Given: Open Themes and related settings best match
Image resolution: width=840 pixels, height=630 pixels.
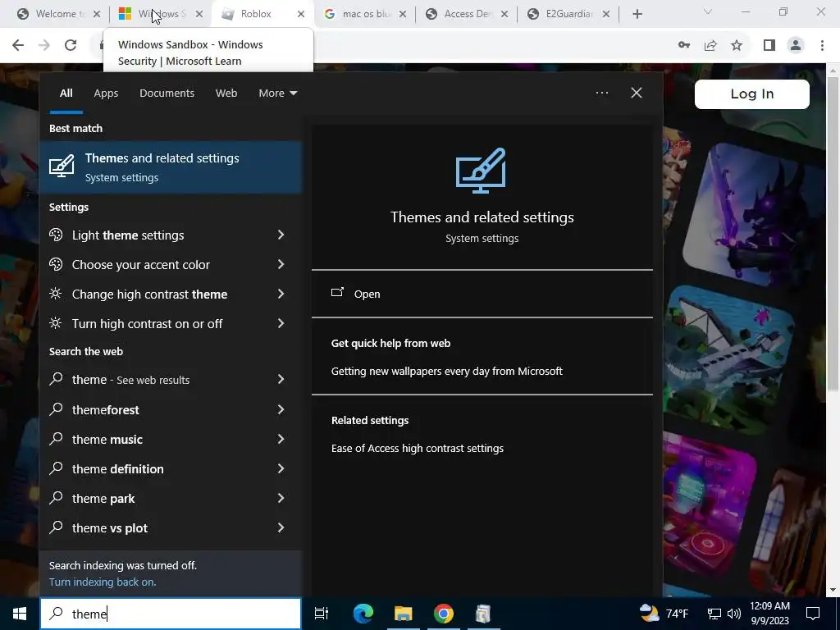Looking at the screenshot, I should pyautogui.click(x=171, y=167).
